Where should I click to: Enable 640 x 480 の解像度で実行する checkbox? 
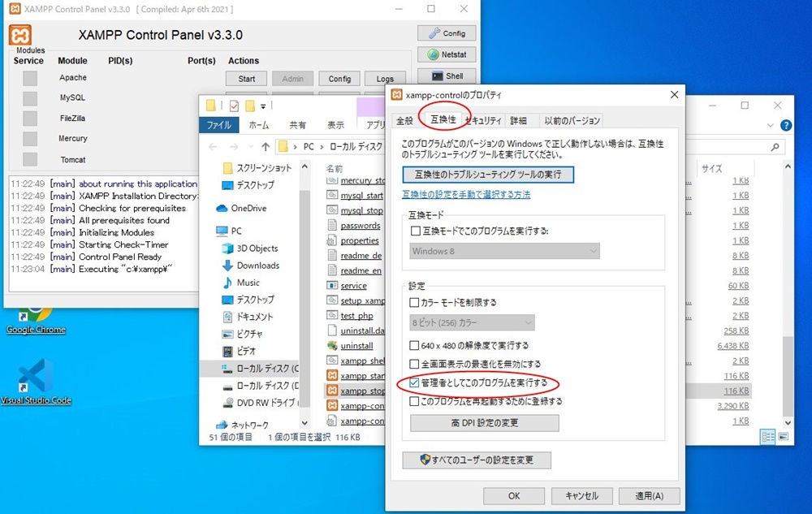point(414,345)
